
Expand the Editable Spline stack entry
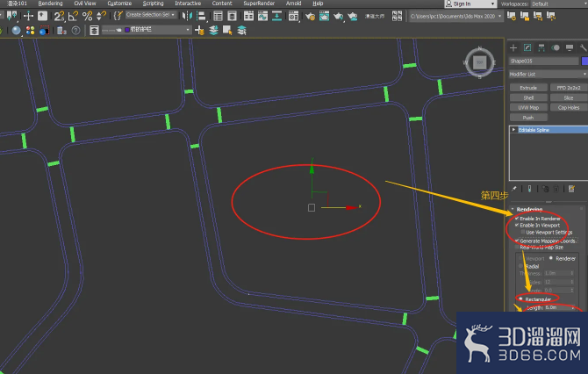(513, 129)
